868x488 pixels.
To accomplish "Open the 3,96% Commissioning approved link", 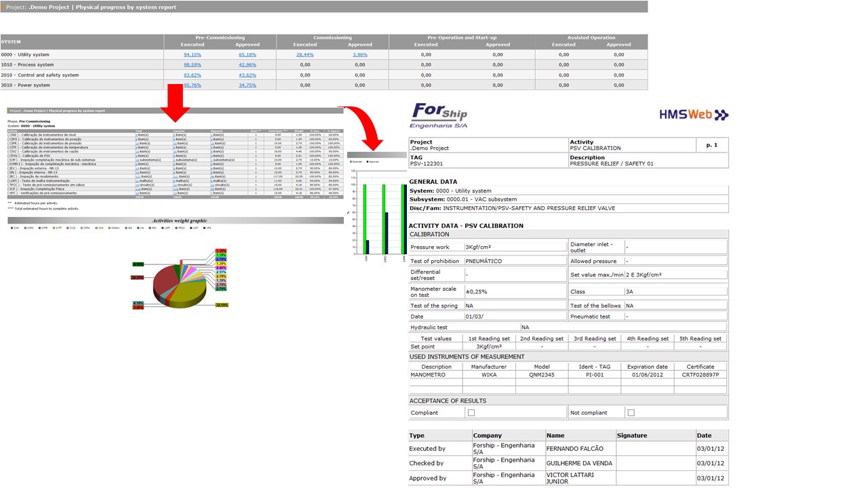I will click(360, 54).
